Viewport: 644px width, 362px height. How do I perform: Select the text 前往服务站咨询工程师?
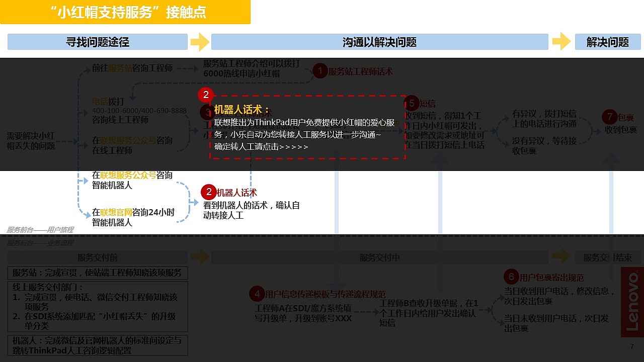[132, 68]
